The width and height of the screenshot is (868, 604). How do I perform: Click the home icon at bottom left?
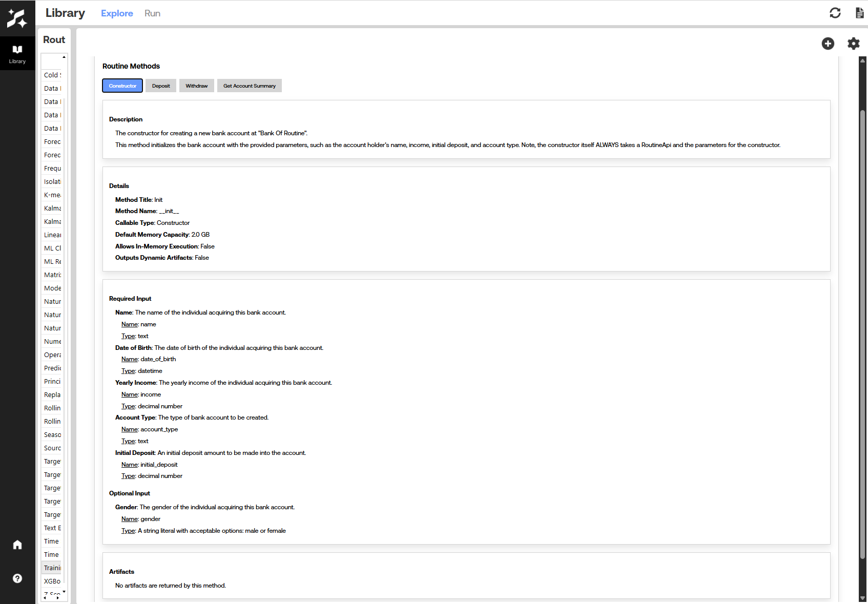pos(17,545)
